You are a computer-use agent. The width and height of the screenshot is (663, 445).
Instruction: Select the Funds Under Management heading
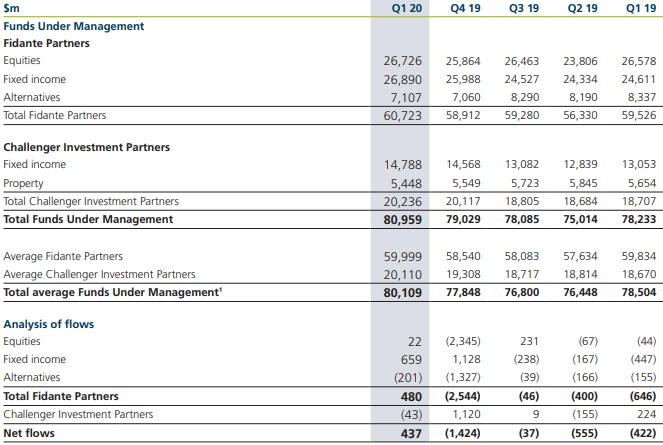click(x=74, y=26)
